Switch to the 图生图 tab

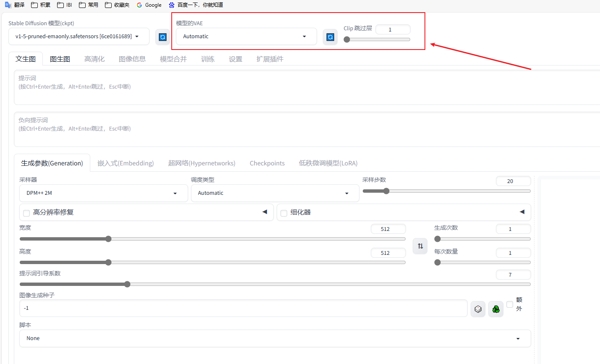(x=60, y=59)
